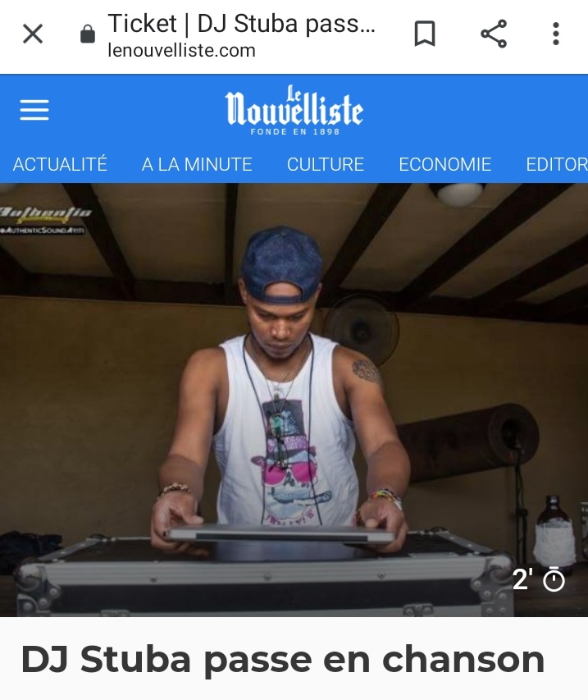Tap the FONDE EN 1898 tagline
588x700 pixels.
pos(295,131)
